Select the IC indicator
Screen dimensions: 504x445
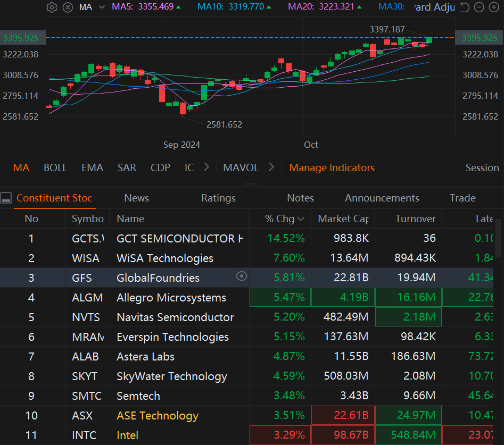click(x=189, y=167)
